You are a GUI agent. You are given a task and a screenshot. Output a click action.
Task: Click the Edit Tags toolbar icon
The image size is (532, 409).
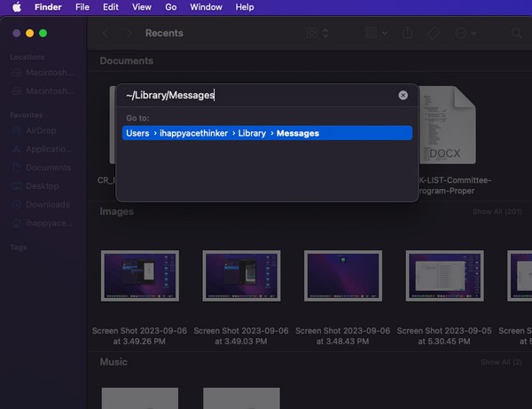[434, 33]
